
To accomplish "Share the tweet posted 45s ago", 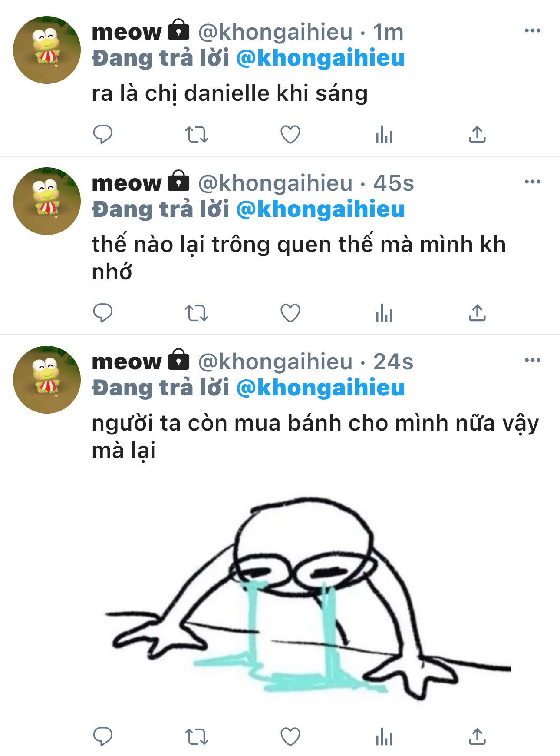I will (477, 313).
